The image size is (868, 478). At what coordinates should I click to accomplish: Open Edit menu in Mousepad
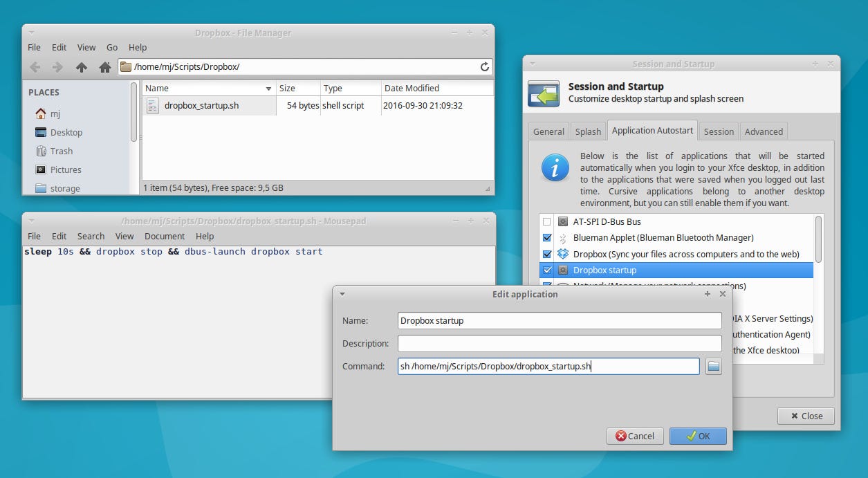point(59,236)
